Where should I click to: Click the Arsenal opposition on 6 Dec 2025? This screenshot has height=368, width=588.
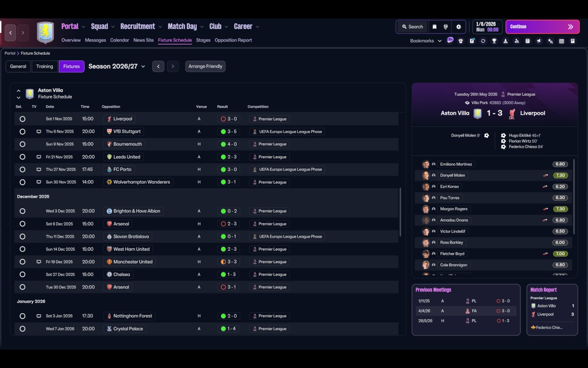coord(118,224)
